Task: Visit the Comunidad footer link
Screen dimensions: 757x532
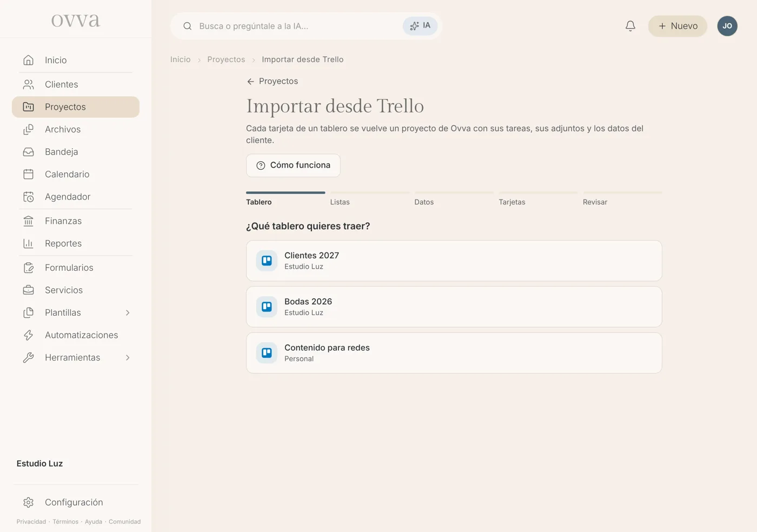Action: [124, 522]
